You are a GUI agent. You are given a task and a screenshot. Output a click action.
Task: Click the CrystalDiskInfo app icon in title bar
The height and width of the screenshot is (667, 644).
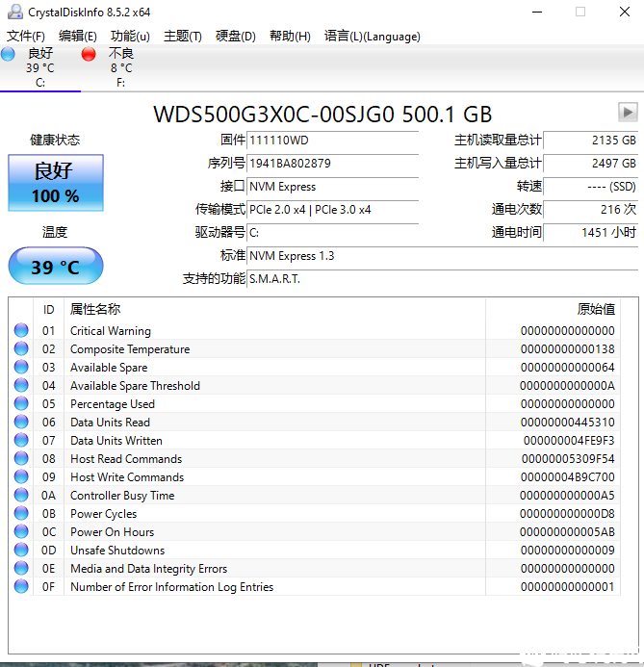point(15,12)
